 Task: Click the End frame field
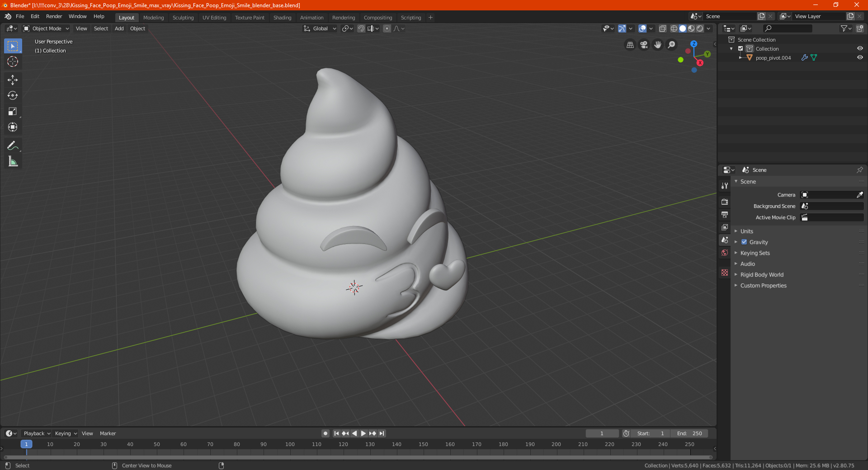pyautogui.click(x=689, y=433)
